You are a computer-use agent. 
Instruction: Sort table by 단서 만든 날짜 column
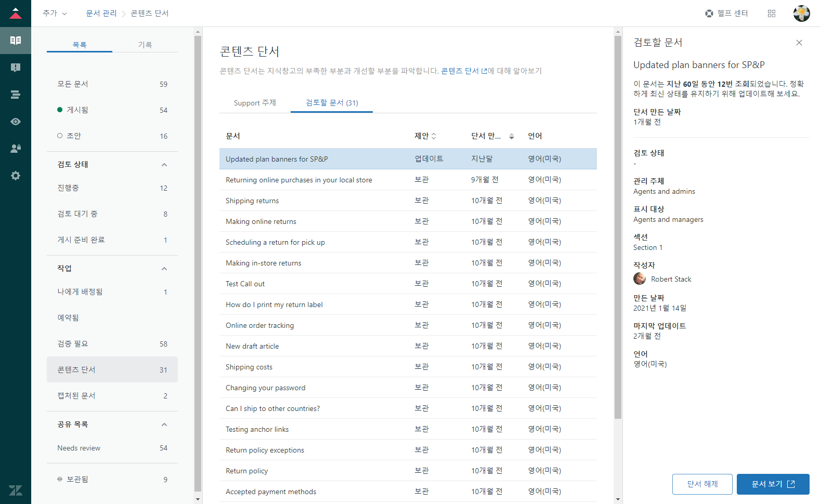[492, 136]
